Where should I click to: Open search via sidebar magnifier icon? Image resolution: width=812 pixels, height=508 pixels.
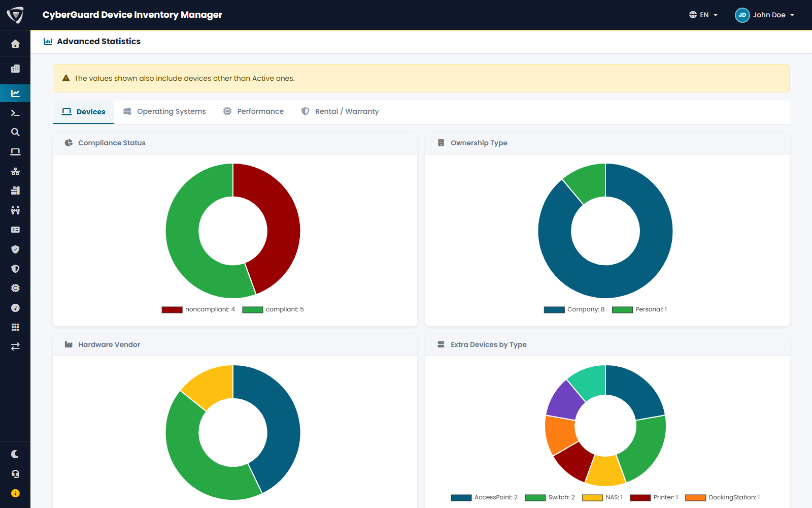point(15,132)
